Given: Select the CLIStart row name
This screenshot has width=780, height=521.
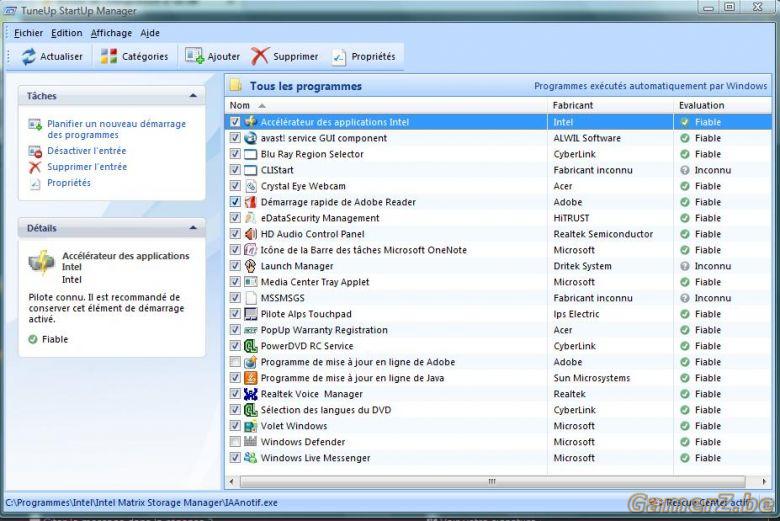Looking at the screenshot, I should click(x=277, y=170).
